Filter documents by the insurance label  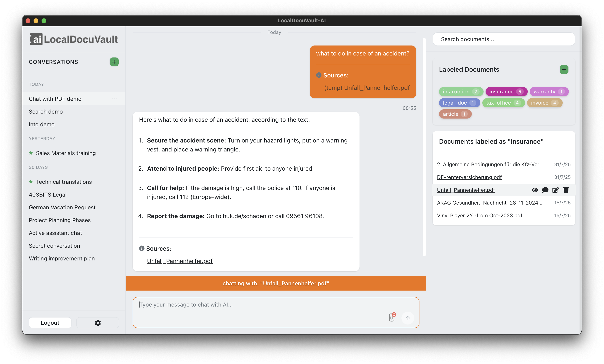click(x=506, y=92)
